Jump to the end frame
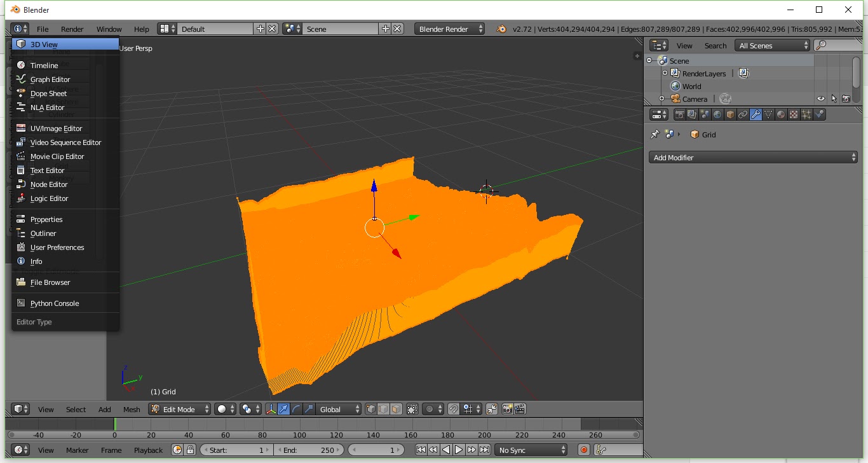 (484, 450)
